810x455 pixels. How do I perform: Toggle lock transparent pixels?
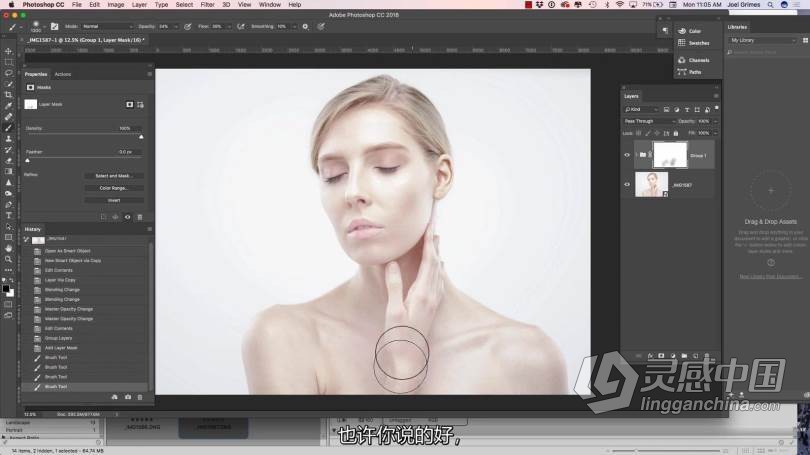click(x=639, y=133)
